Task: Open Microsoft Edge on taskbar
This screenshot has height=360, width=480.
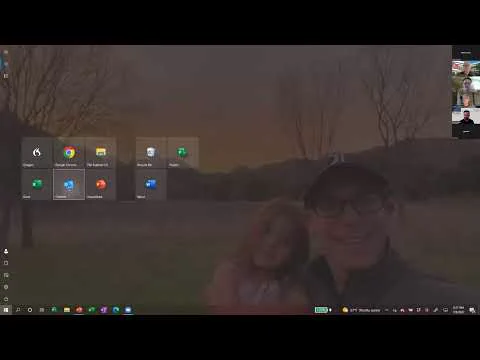Action: (116, 310)
